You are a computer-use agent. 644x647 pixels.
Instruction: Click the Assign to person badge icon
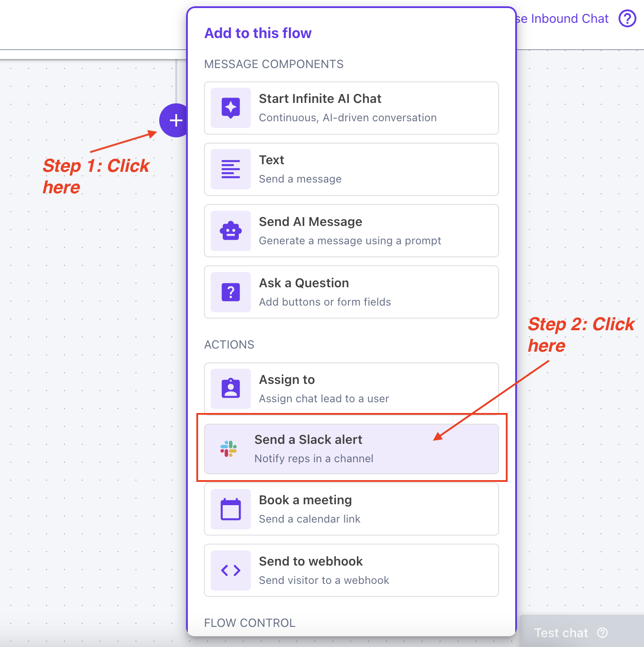point(231,388)
